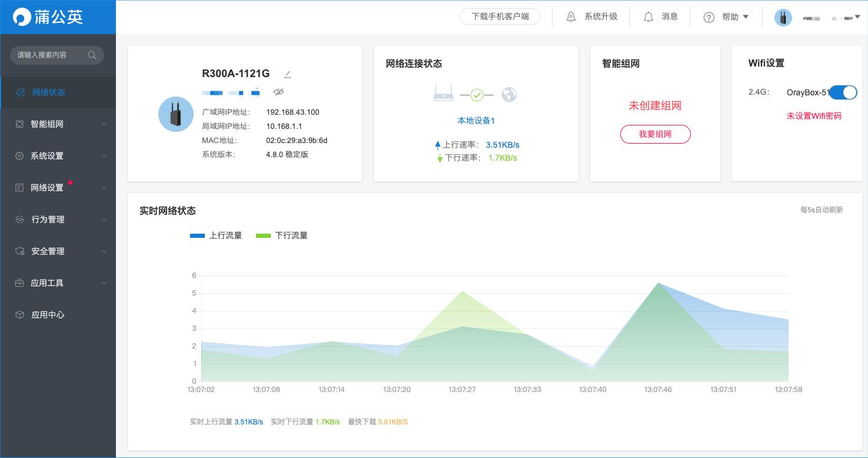Click the search magnifier in the sidebar
This screenshot has height=458, width=868.
92,55
